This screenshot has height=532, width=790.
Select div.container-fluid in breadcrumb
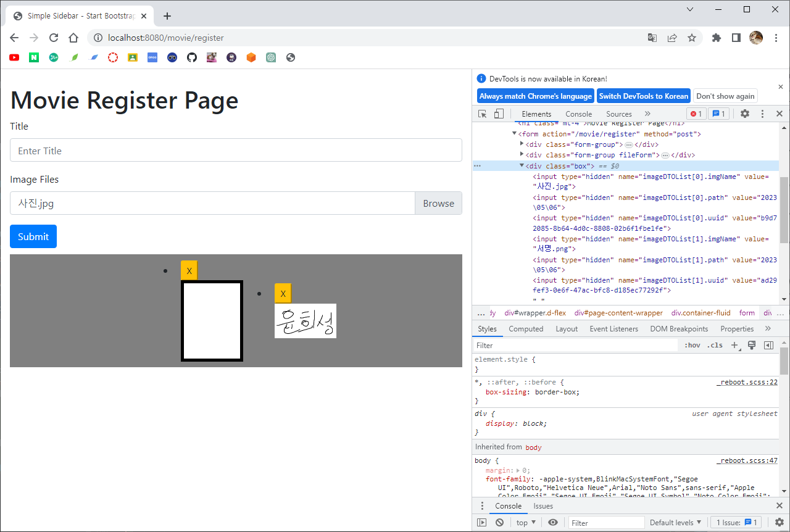[701, 313]
